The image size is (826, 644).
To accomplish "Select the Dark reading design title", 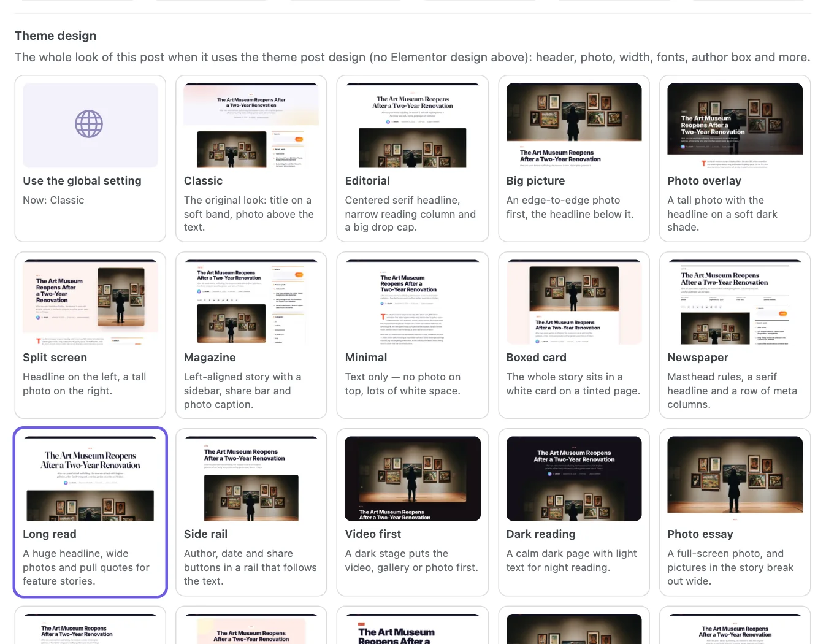I will point(541,534).
